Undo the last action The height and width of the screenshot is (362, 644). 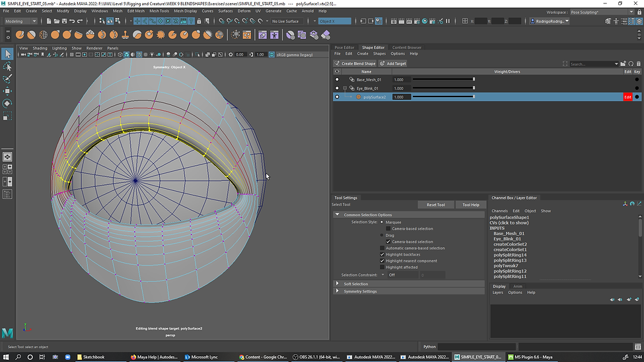tap(72, 21)
